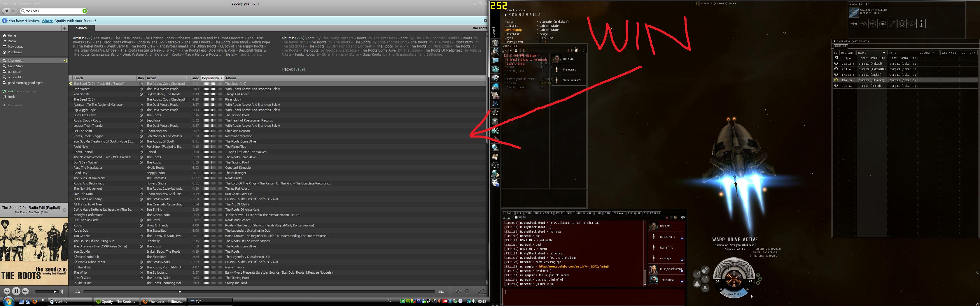
Task: Click the Spotify volume speaker icon
Action: pos(62,291)
